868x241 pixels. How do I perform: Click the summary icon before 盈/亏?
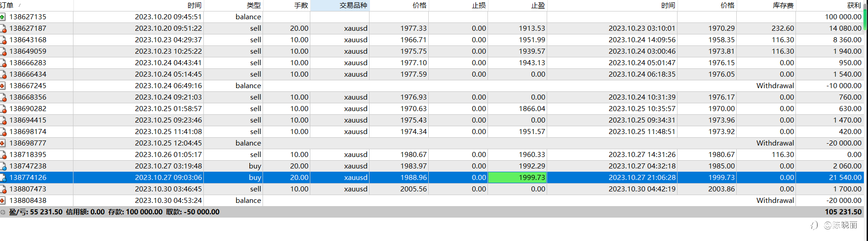click(3, 212)
